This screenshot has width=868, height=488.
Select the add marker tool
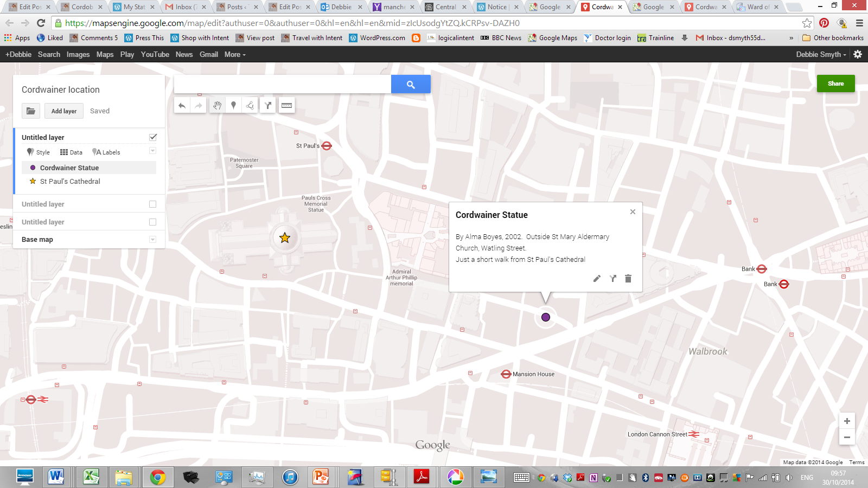pos(234,106)
